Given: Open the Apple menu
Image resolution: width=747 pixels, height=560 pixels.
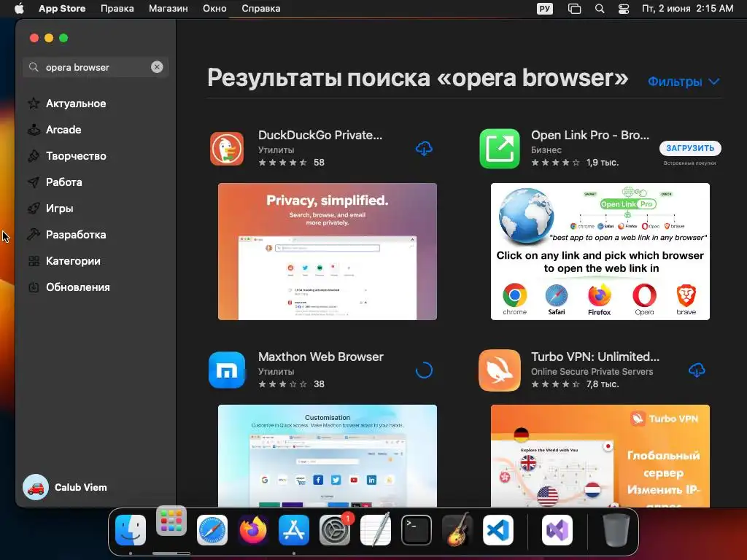Looking at the screenshot, I should (x=19, y=9).
